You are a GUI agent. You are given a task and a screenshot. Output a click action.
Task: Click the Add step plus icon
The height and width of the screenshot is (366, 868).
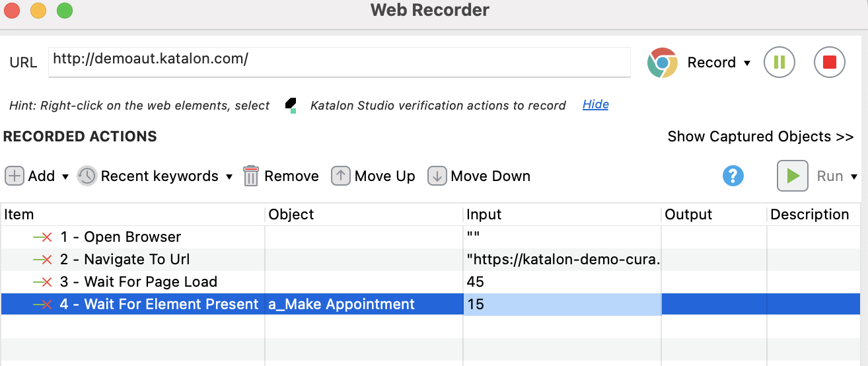pos(15,176)
